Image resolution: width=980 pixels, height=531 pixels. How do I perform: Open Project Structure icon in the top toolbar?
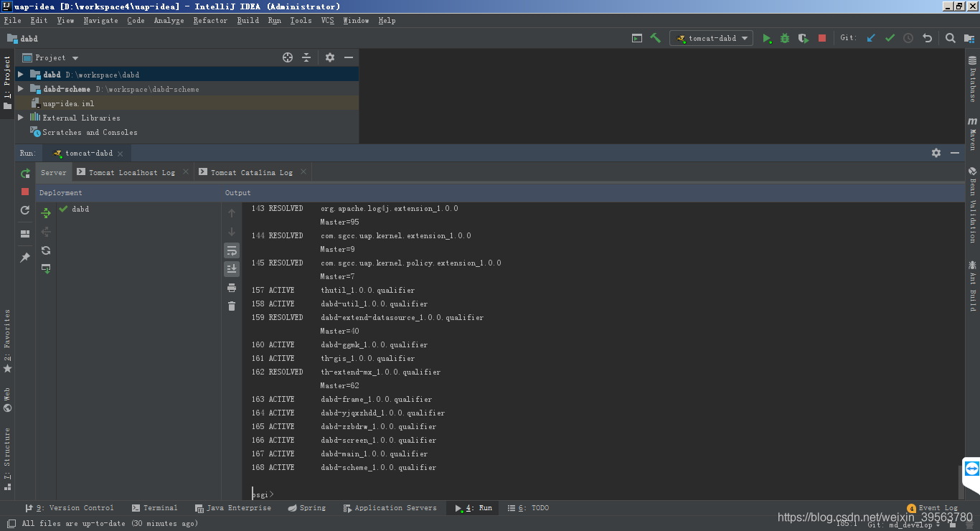tap(969, 38)
